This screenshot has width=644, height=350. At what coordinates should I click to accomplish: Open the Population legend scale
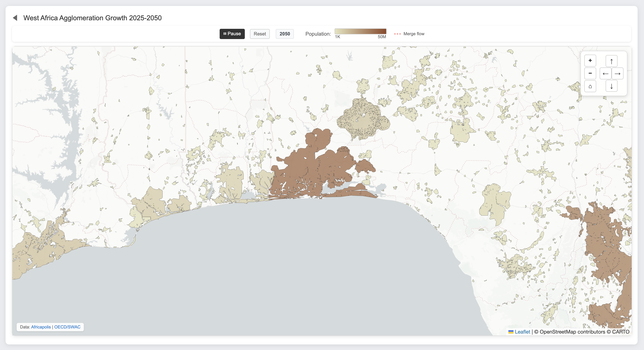pyautogui.click(x=318, y=34)
